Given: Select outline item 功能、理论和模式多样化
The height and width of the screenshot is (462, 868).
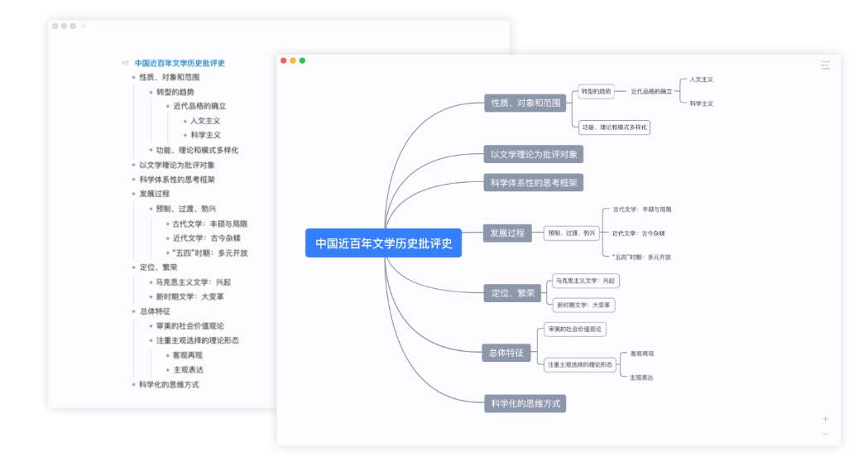Looking at the screenshot, I should click(198, 150).
